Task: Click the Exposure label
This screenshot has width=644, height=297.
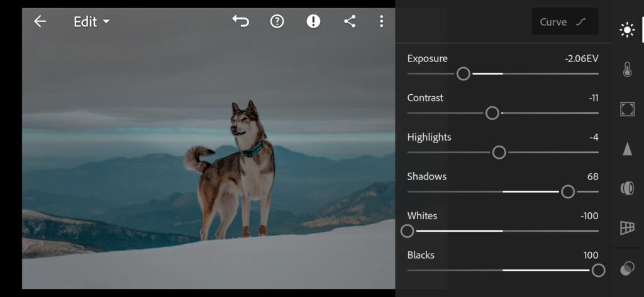Action: 427,58
